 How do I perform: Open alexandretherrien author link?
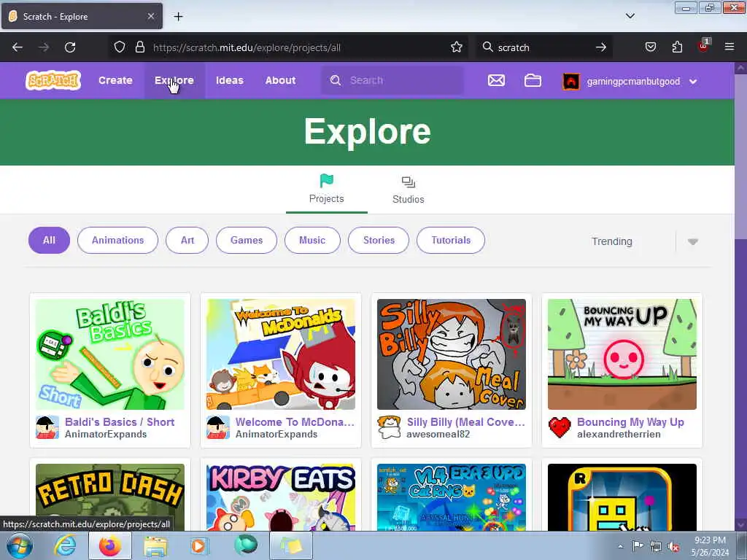[x=619, y=435]
